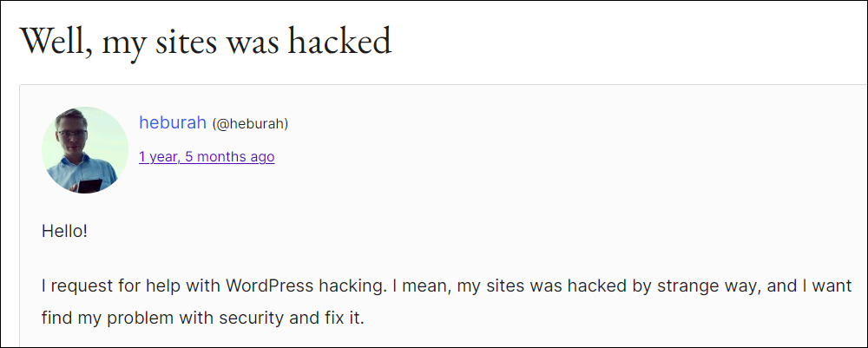Viewport: 868px width, 348px height.
Task: Click the (@heburah) handle text
Action: click(250, 124)
